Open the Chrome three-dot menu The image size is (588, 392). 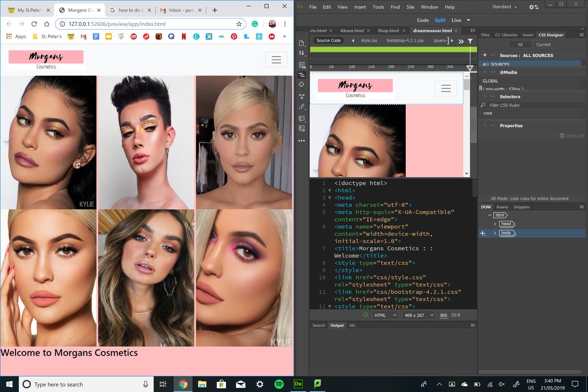point(285,24)
